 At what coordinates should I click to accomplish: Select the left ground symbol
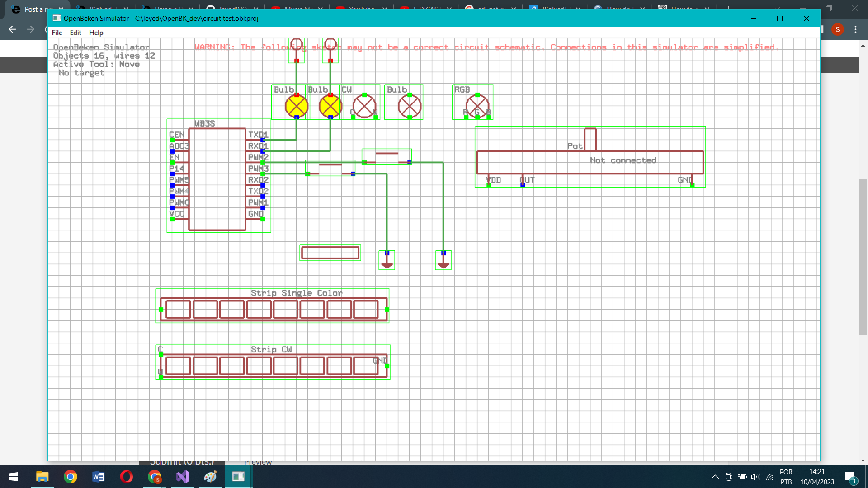[387, 261]
